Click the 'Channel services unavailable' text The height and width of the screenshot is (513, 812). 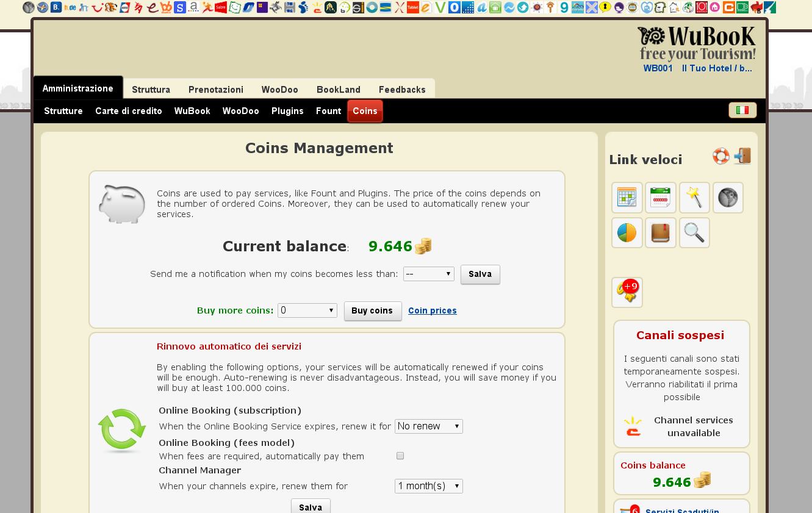point(693,426)
